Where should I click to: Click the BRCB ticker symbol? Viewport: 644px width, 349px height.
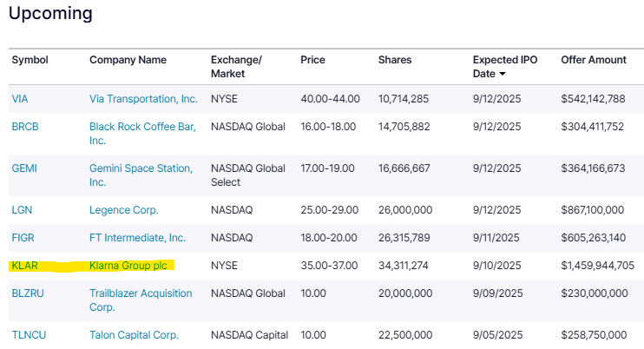point(25,127)
